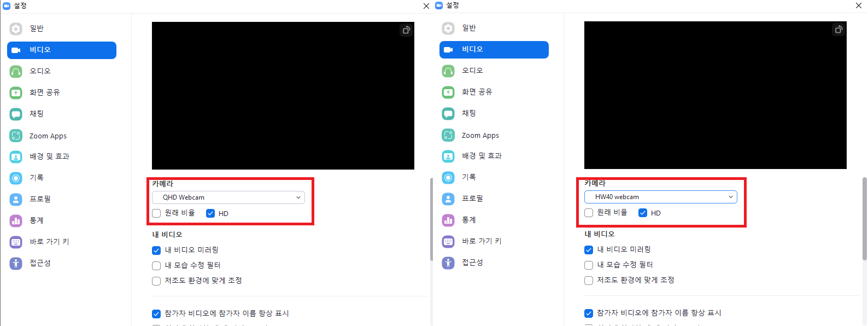Toggle 참가자 이름 항상 표시 in the left window
The height and width of the screenshot is (326, 868).
pos(156,313)
